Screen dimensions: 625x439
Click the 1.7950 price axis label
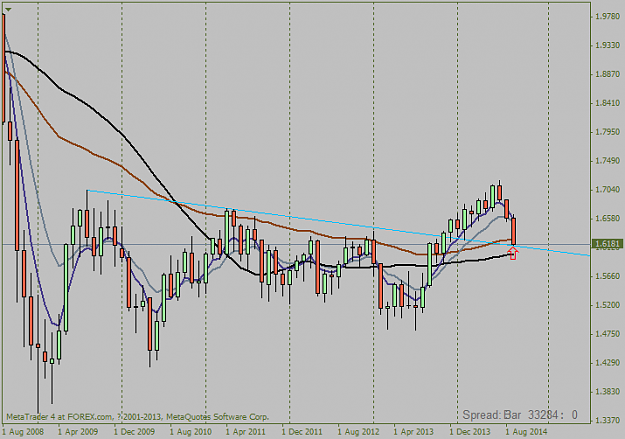[x=608, y=132]
